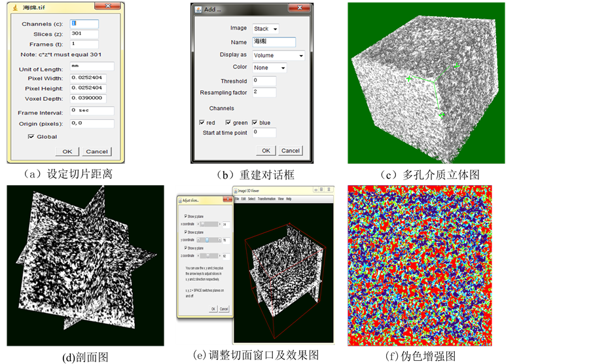Viewport: 591px width, 364px height.
Task: Open the Image dropdown set to Stack
Action: pos(266,29)
